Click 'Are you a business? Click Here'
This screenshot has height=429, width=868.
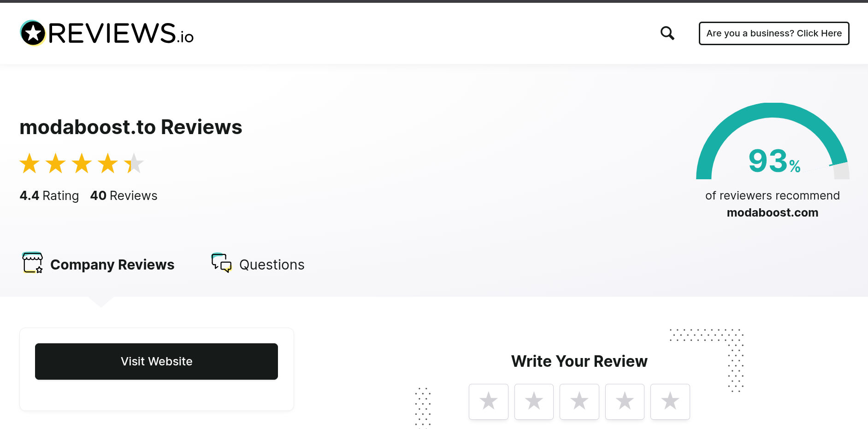(x=774, y=33)
